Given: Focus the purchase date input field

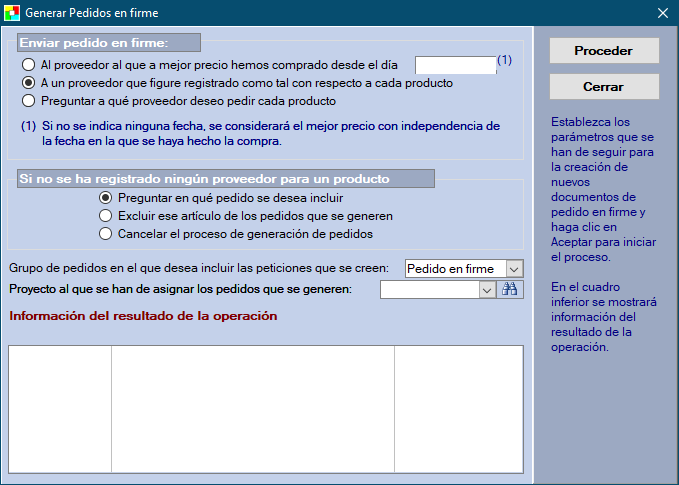Looking at the screenshot, I should (x=455, y=65).
